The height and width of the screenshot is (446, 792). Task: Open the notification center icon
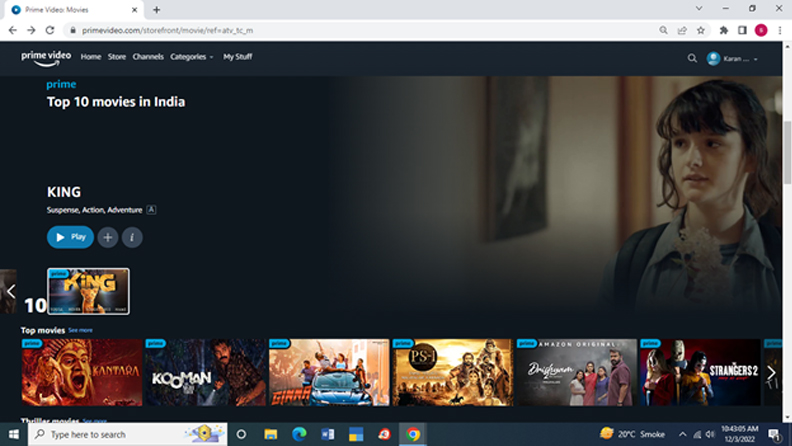click(774, 434)
